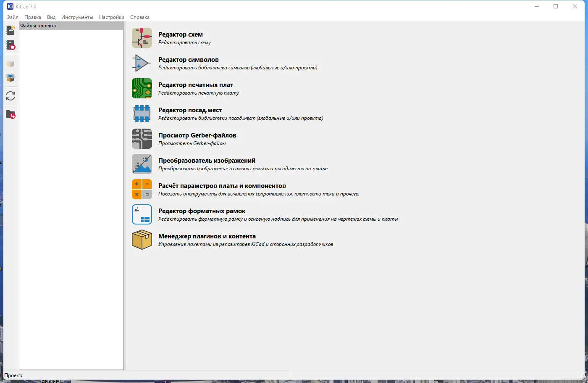This screenshot has width=588, height=383.
Task: Click the 'Редактор форматных рамок' title
Action: point(202,211)
